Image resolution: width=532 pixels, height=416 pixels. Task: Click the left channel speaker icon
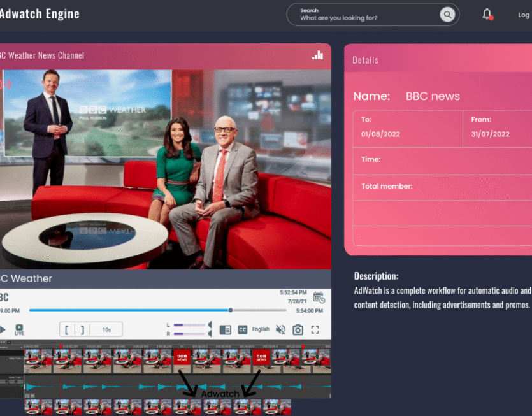tap(210, 325)
